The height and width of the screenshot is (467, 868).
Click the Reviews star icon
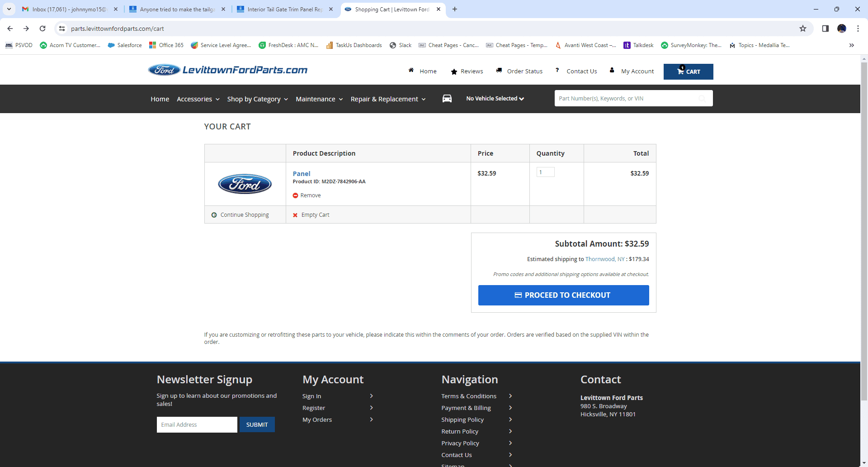pos(454,71)
